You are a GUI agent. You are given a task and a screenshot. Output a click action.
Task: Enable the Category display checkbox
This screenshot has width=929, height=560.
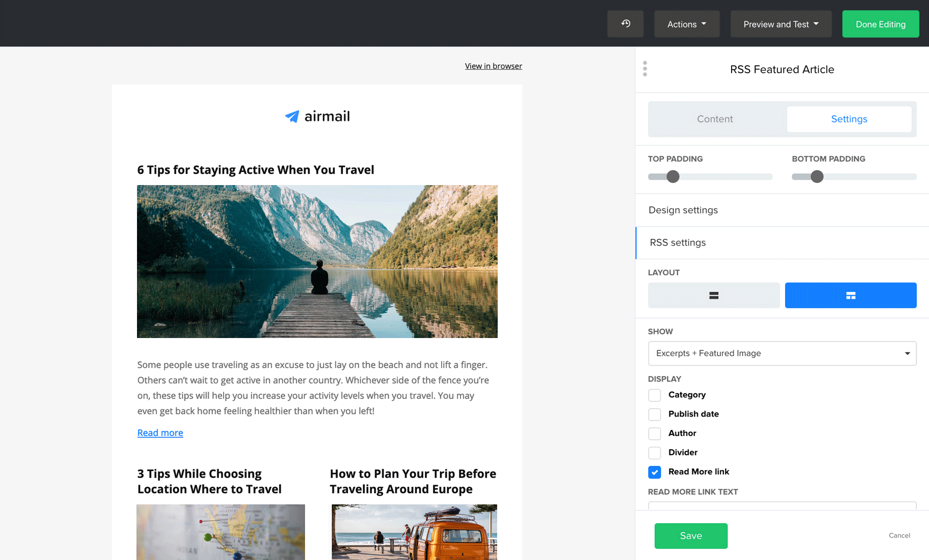click(654, 395)
